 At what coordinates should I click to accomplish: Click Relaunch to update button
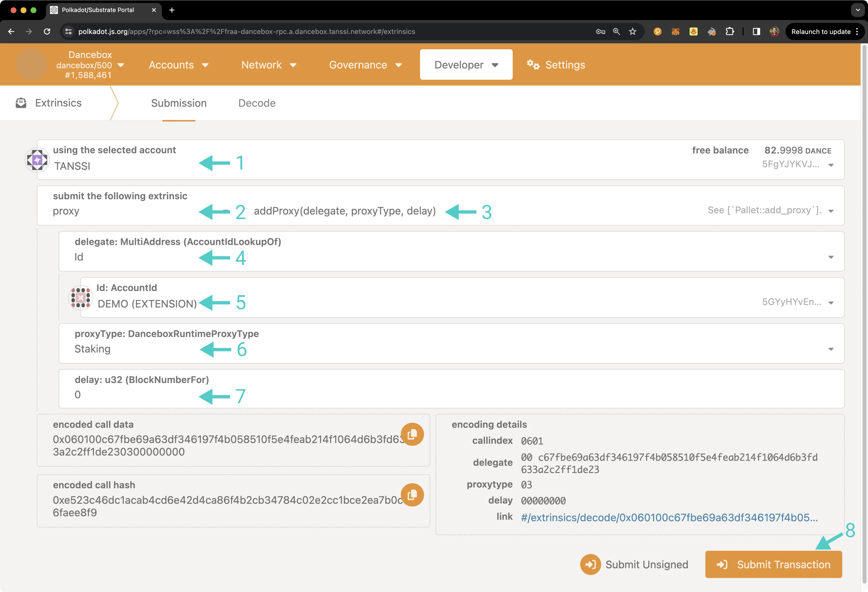[x=825, y=32]
